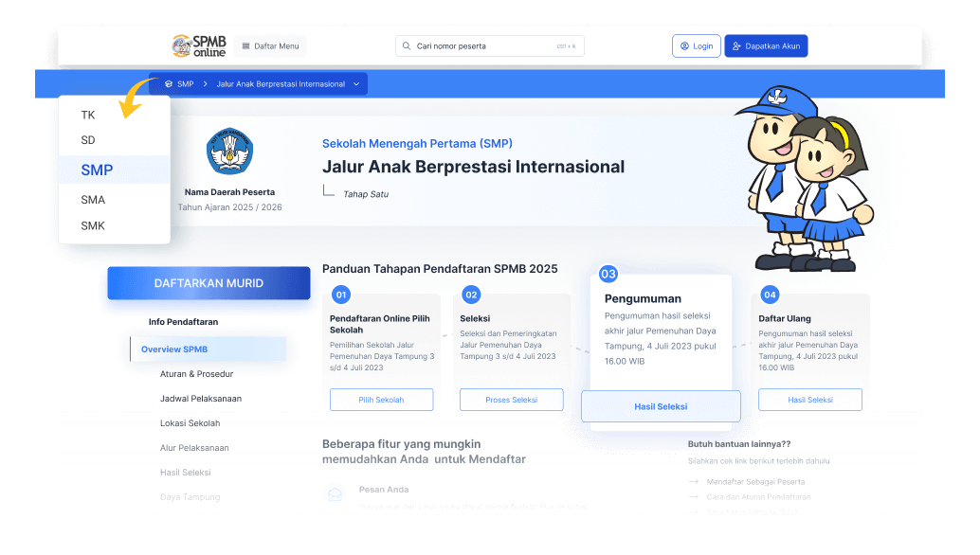This screenshot has width=980, height=555.
Task: Select SD from the school level dropdown
Action: coord(88,139)
